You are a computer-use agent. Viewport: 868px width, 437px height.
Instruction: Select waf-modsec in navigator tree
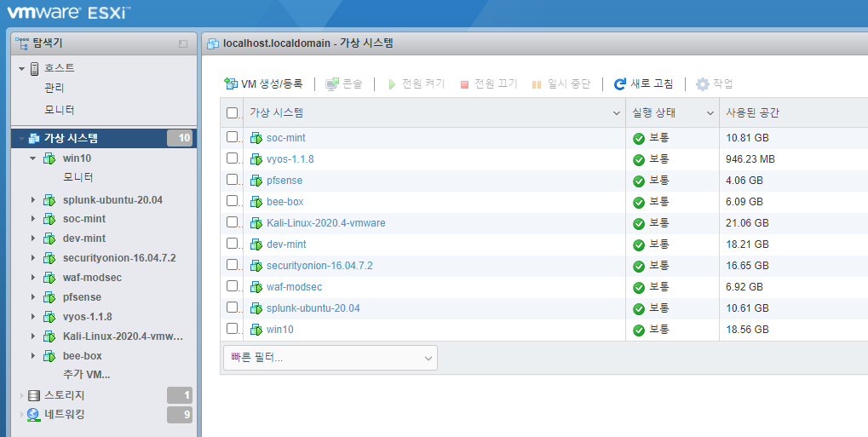[92, 278]
